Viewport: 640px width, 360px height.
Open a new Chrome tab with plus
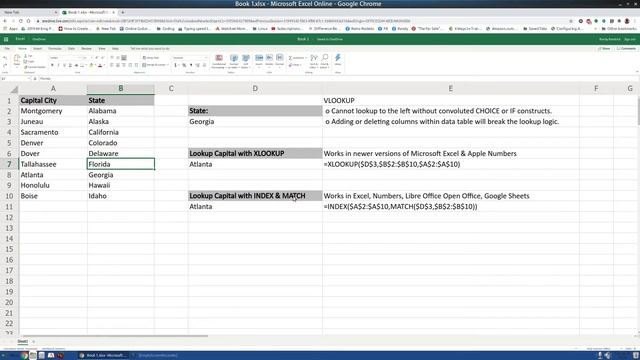tap(122, 12)
